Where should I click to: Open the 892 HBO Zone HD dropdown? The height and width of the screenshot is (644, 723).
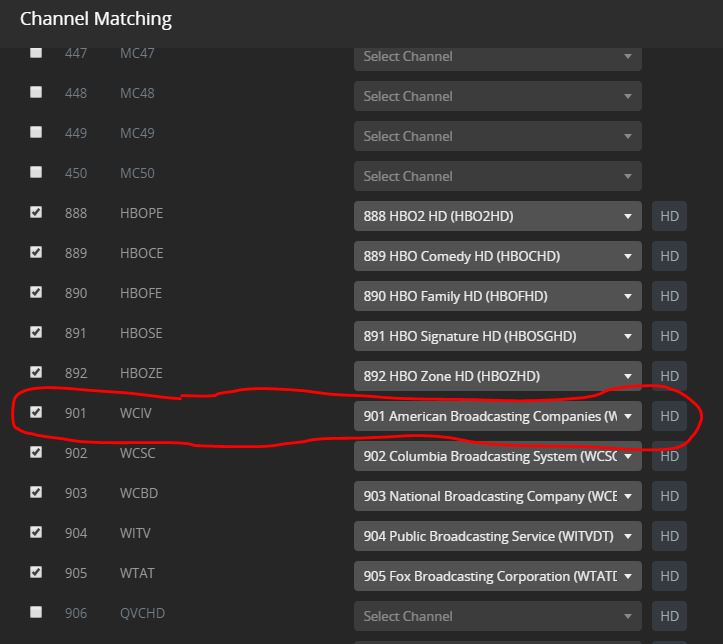point(498,376)
